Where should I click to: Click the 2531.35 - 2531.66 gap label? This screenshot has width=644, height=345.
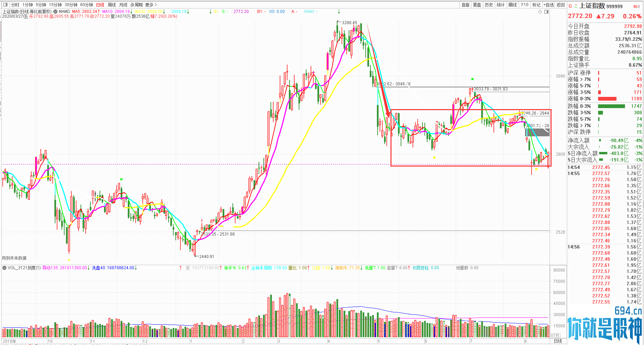tap(218, 234)
